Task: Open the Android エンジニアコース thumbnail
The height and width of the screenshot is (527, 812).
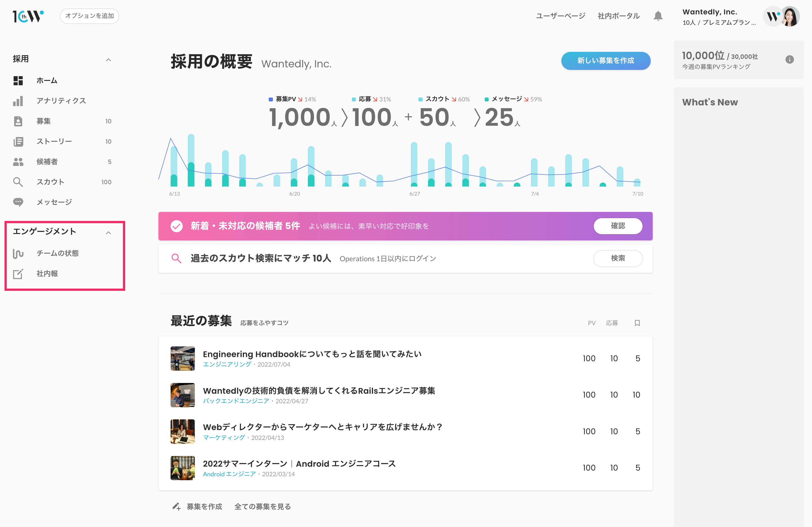Action: point(182,468)
